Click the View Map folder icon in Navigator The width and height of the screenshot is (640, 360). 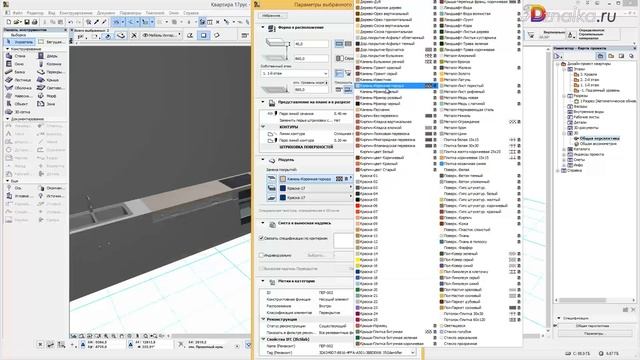tap(611, 56)
